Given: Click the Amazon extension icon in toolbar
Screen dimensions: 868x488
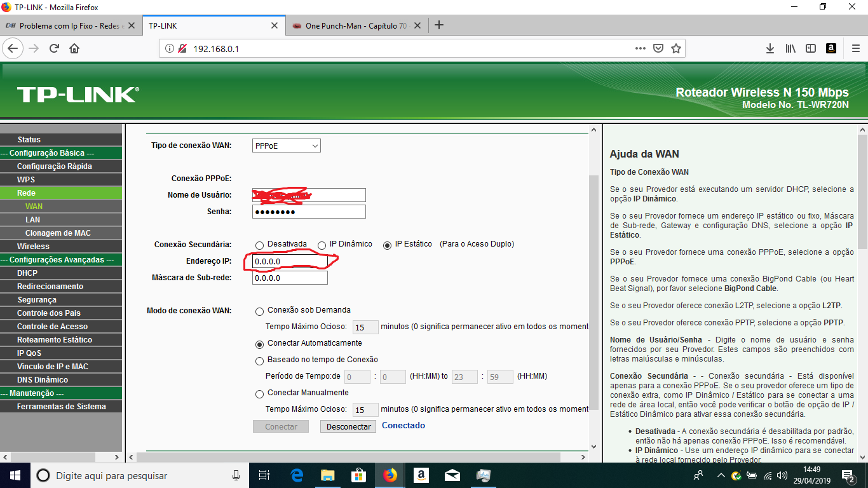Looking at the screenshot, I should pos(831,48).
